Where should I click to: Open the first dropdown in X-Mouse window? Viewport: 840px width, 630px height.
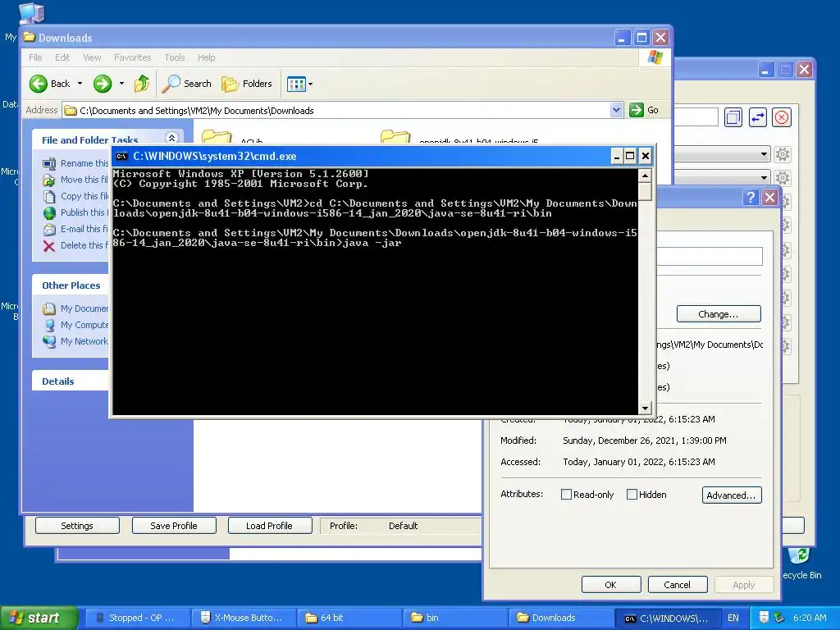pos(764,154)
